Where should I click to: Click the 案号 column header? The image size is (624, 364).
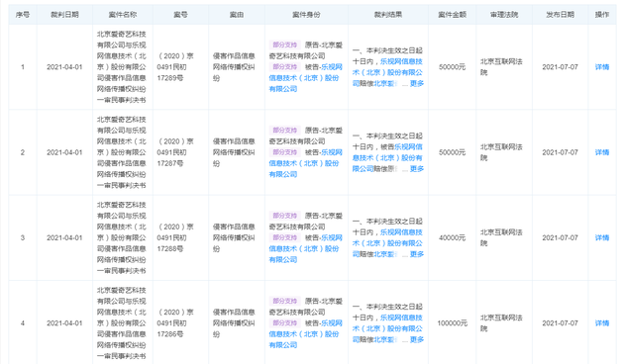click(x=180, y=15)
